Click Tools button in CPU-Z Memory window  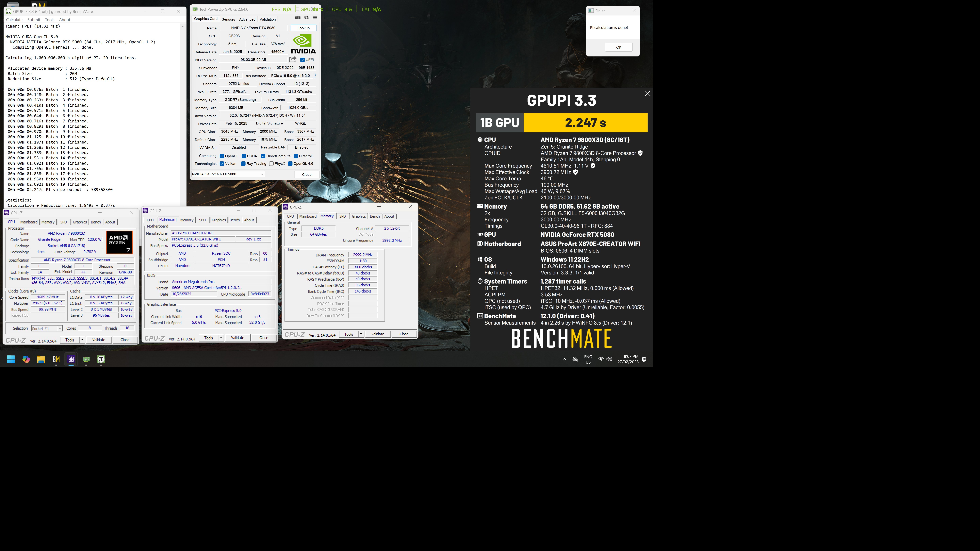[x=348, y=334]
